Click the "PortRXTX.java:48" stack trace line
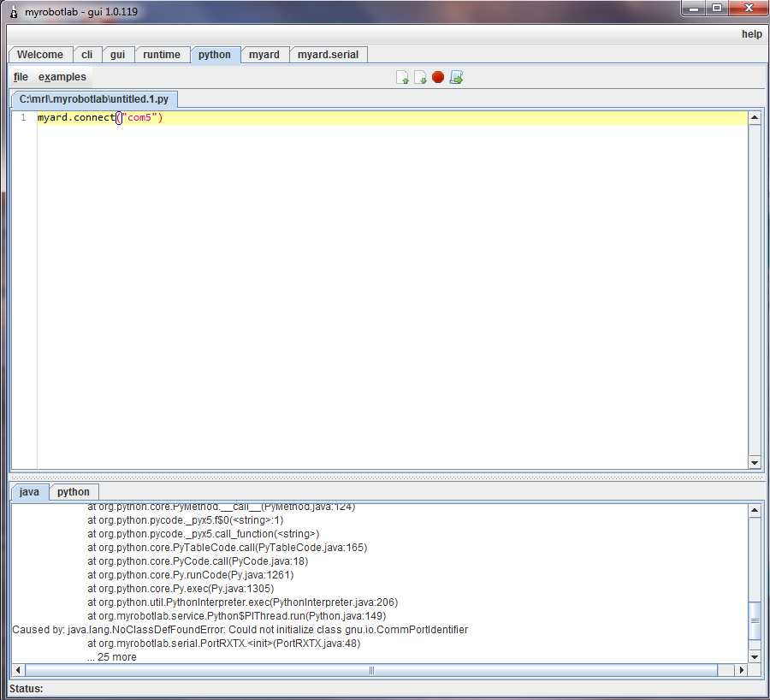 224,644
